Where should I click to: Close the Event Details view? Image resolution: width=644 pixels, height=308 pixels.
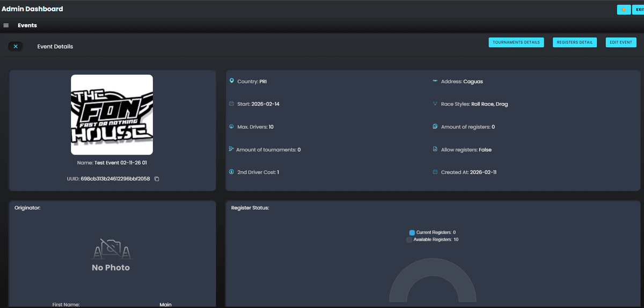pyautogui.click(x=16, y=47)
